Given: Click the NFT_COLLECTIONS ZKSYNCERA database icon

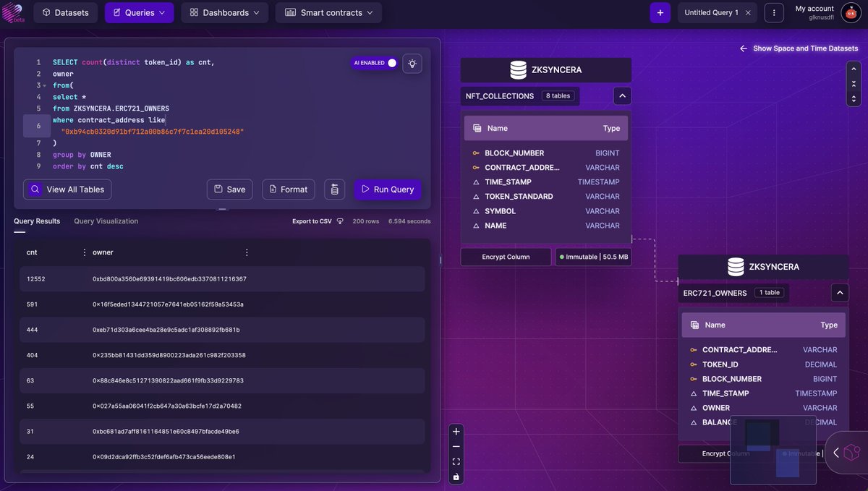Looking at the screenshot, I should coord(518,70).
